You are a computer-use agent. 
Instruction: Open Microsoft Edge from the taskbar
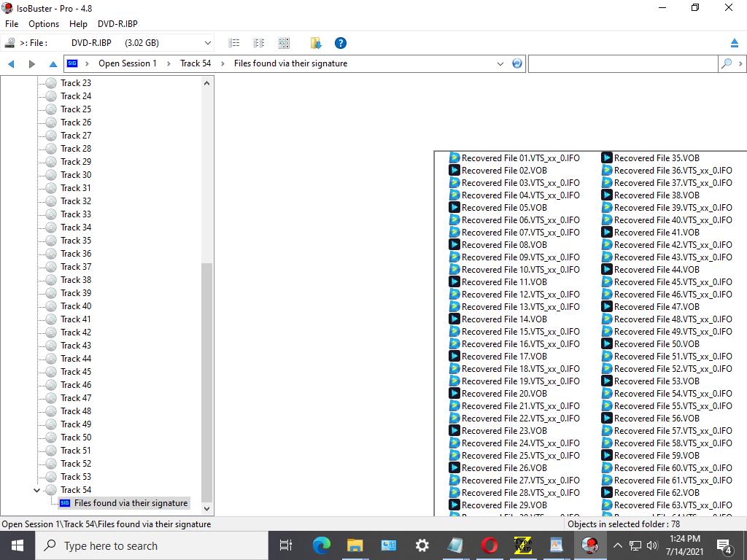(322, 545)
